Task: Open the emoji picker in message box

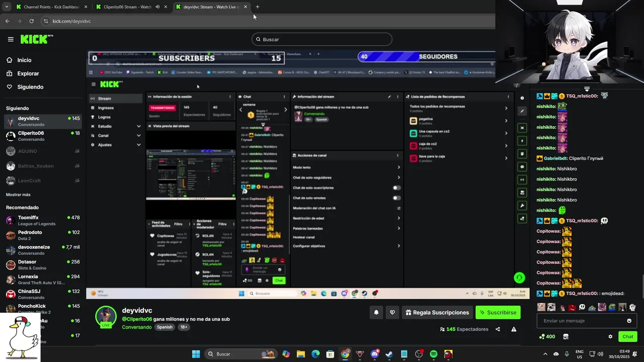Action: (629, 321)
